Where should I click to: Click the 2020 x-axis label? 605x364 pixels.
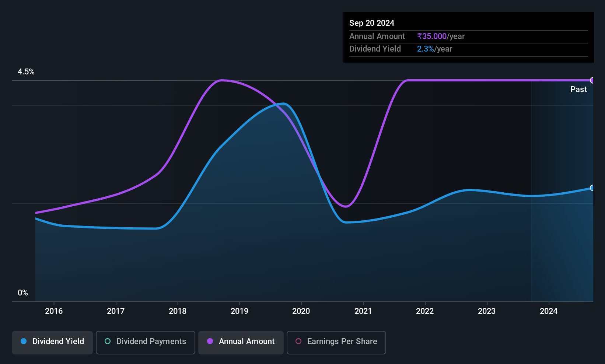point(301,311)
